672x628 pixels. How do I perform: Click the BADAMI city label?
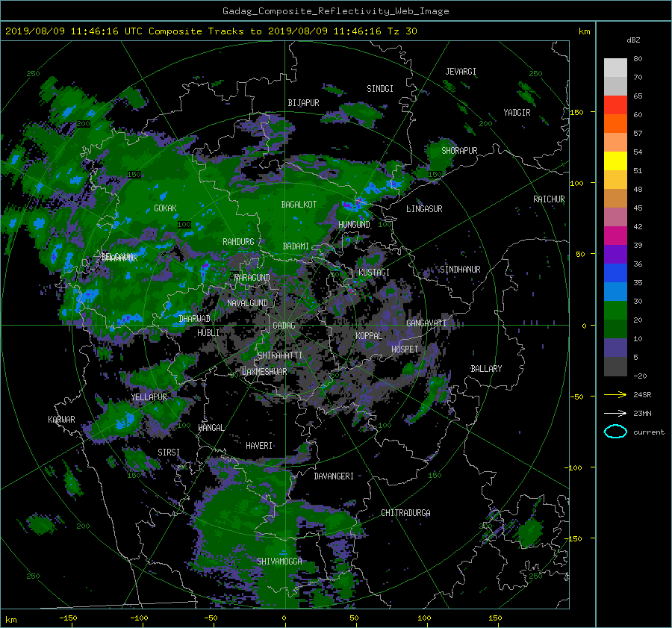click(x=296, y=246)
